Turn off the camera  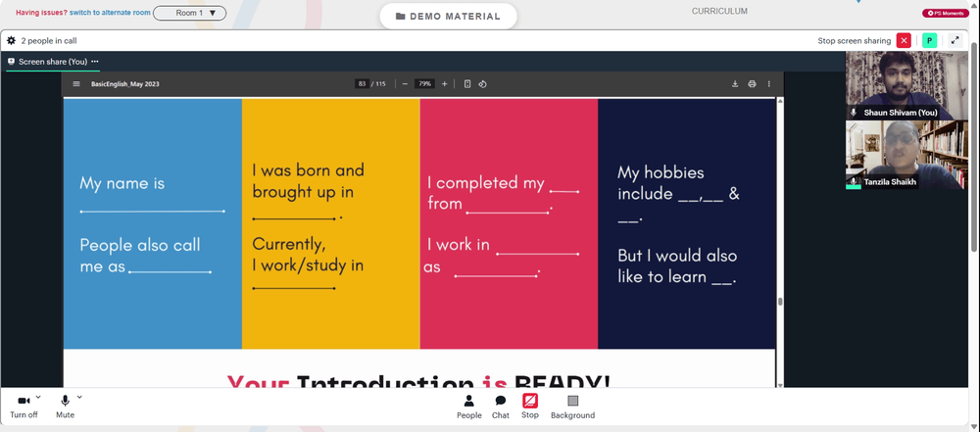click(24, 407)
